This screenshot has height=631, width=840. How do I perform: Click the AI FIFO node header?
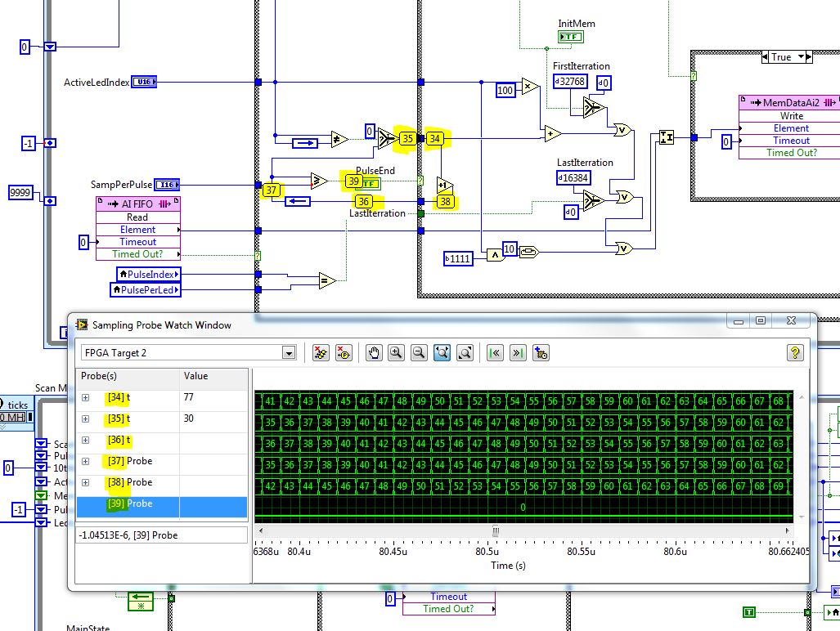coord(138,204)
